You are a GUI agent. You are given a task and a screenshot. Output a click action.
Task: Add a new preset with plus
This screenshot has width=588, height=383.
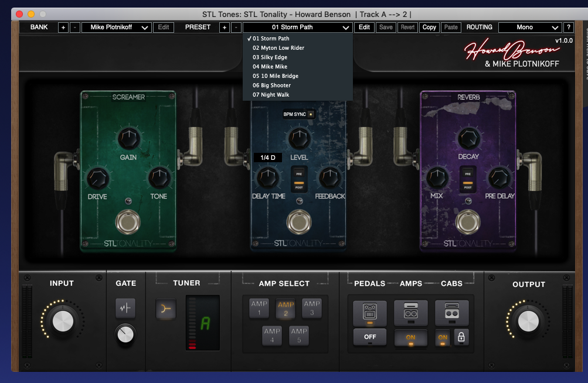225,28
